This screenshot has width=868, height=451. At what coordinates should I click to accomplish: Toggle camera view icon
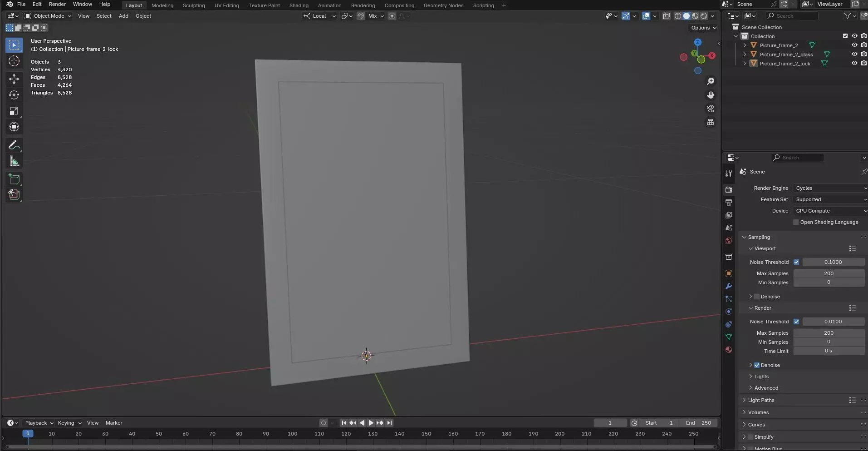(711, 109)
